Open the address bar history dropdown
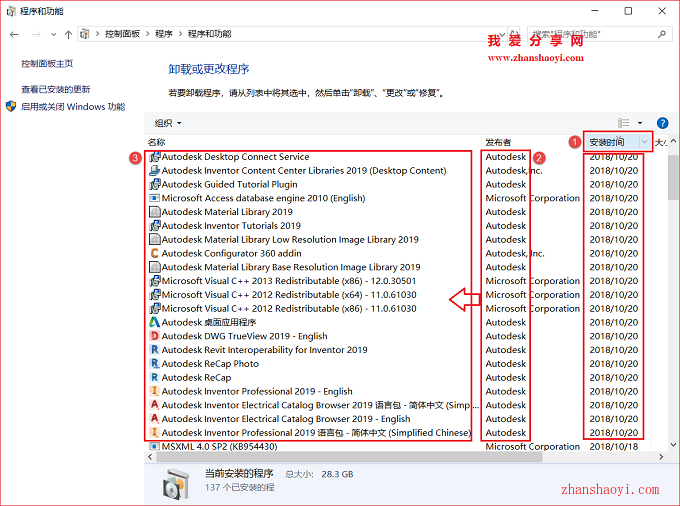Screen dimensions: 680x506 point(502,34)
